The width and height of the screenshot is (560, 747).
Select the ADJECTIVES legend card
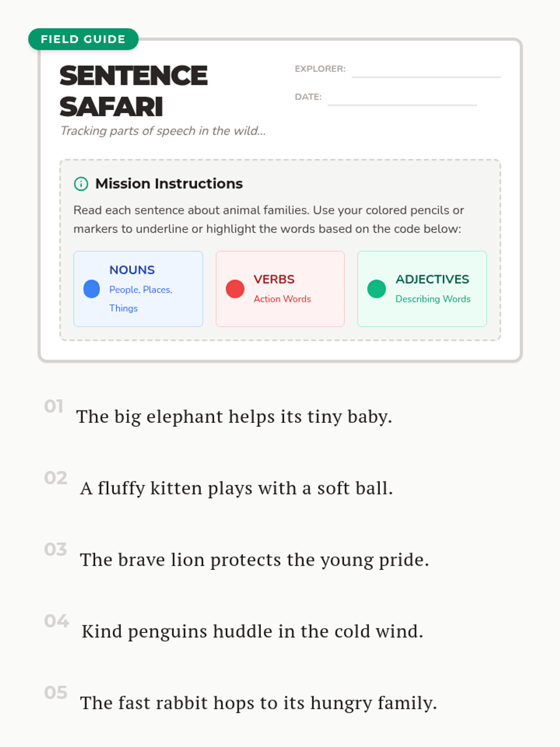tap(422, 289)
